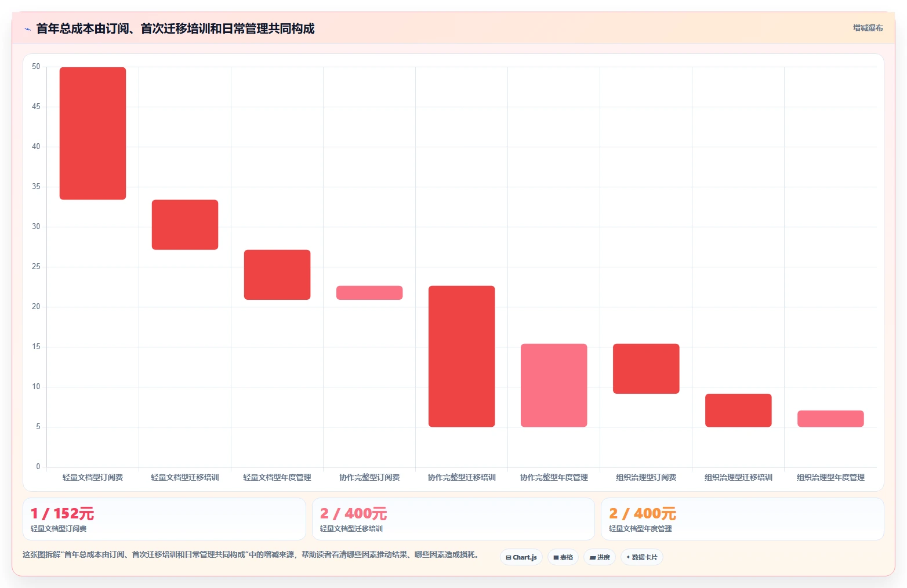Image resolution: width=907 pixels, height=588 pixels.
Task: Select the 轻量文档型迁移培训 bar
Action: point(185,224)
